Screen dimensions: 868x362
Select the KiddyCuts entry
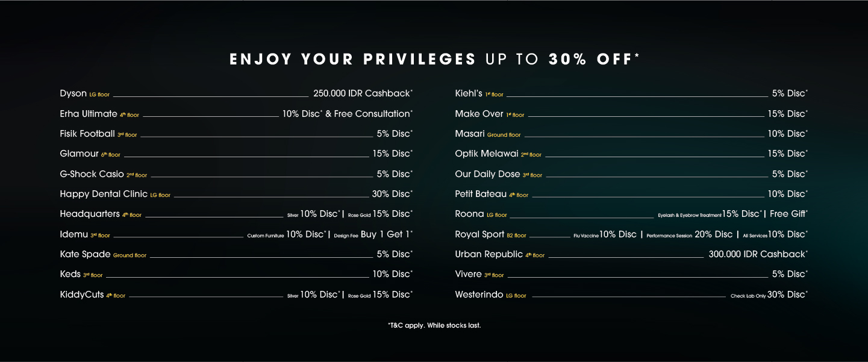click(x=82, y=295)
